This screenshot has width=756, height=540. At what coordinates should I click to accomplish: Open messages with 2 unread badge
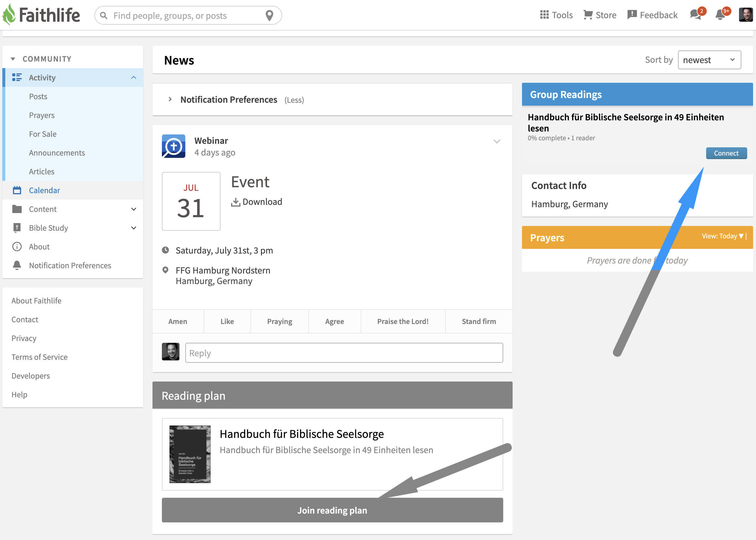(697, 14)
